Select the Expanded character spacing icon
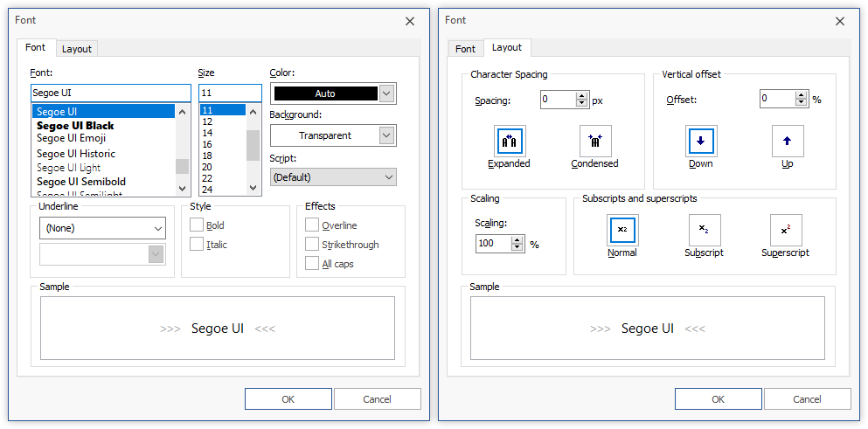 click(x=510, y=142)
